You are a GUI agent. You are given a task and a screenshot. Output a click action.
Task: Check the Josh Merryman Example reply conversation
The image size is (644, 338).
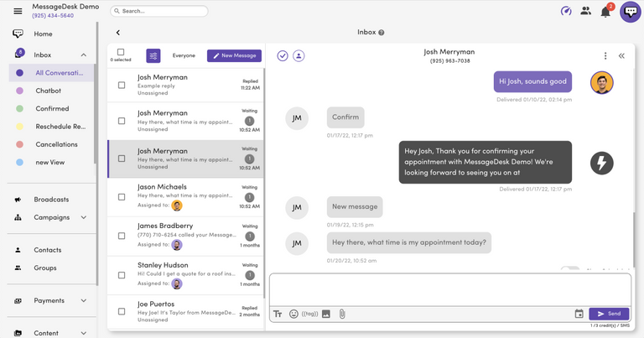[x=122, y=85]
